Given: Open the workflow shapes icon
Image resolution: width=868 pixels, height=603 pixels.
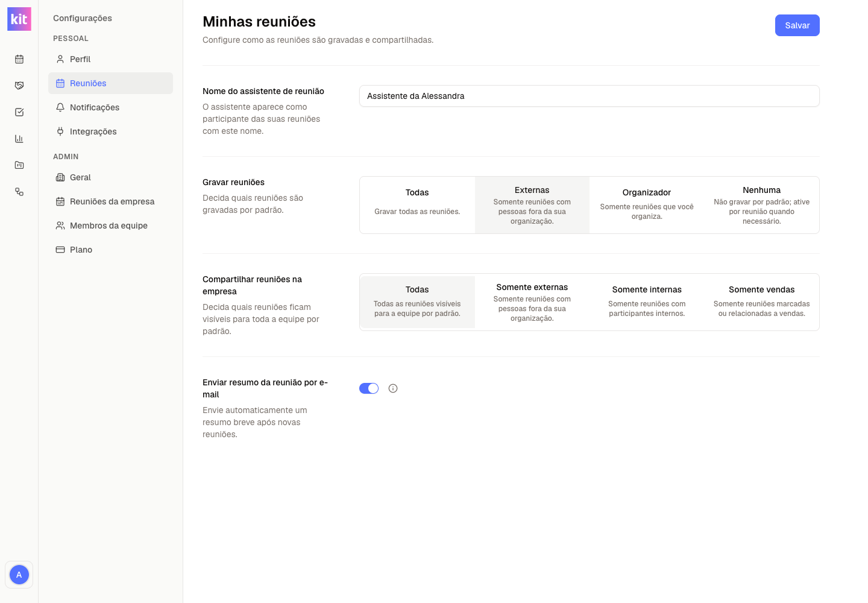Looking at the screenshot, I should click(19, 192).
